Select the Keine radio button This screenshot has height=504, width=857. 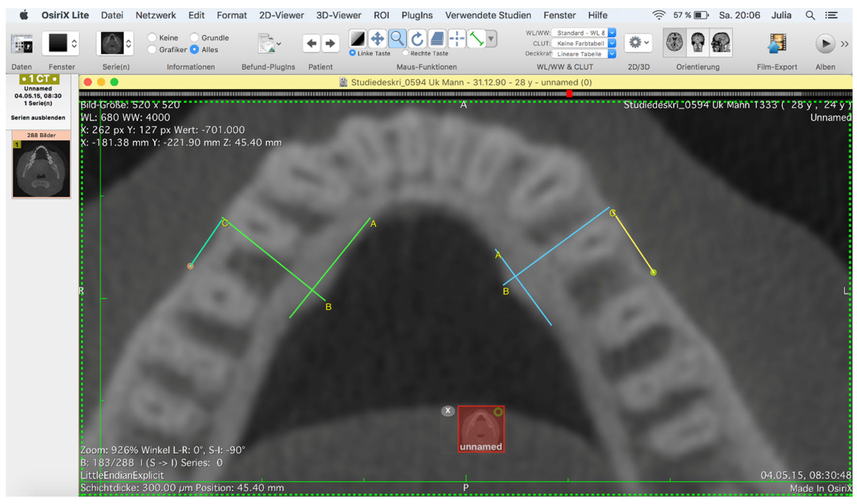pos(152,37)
